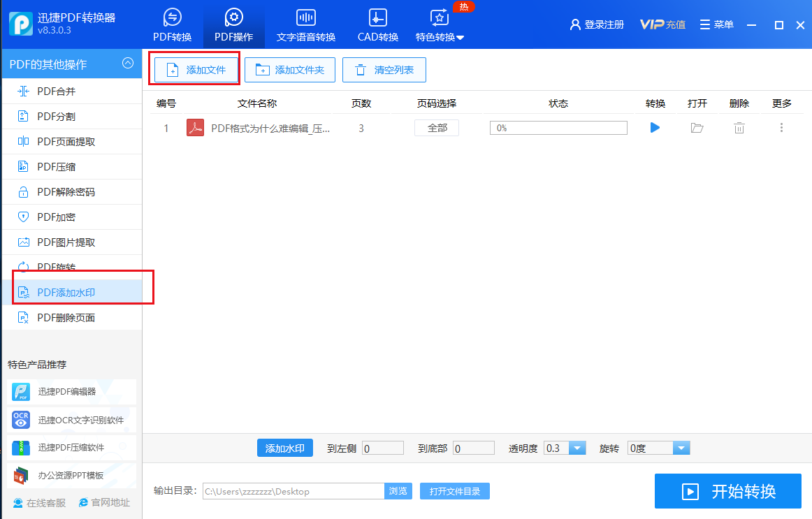Click the 全部 page range button
Viewport: 812px width, 519px height.
(x=437, y=128)
